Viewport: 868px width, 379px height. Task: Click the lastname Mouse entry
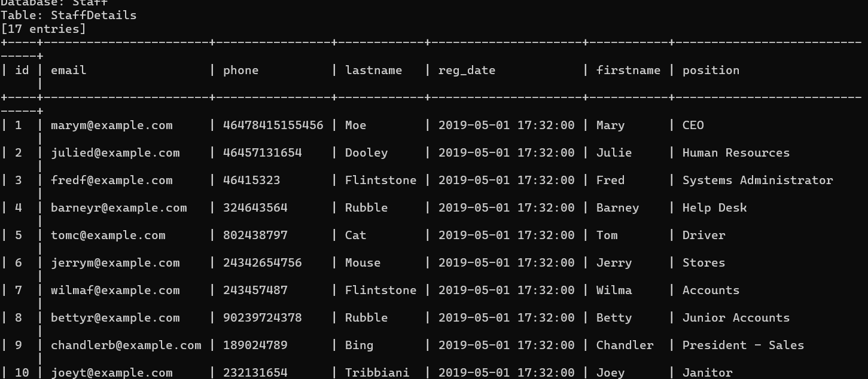pos(363,262)
